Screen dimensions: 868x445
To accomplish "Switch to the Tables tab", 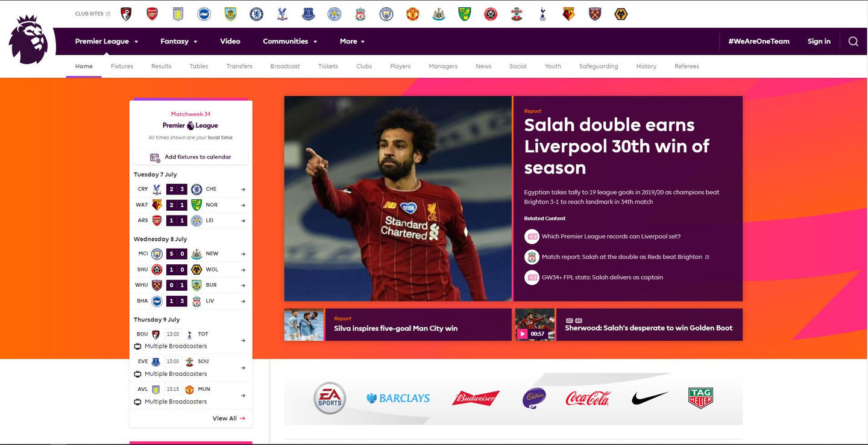I will (x=199, y=66).
